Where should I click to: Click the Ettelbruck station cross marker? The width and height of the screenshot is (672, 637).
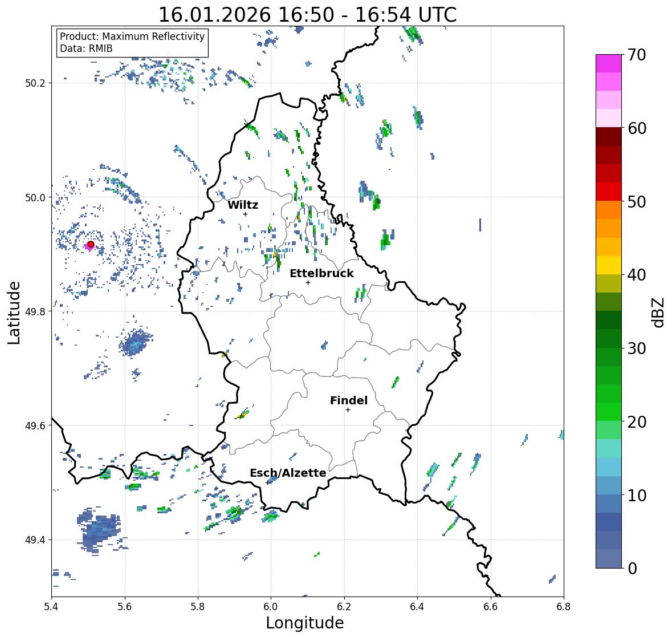coord(308,282)
